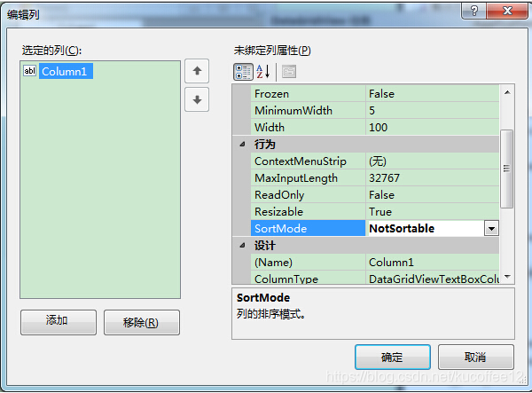This screenshot has height=393, width=532.
Task: Select Column1 in the column list
Action: tap(66, 71)
